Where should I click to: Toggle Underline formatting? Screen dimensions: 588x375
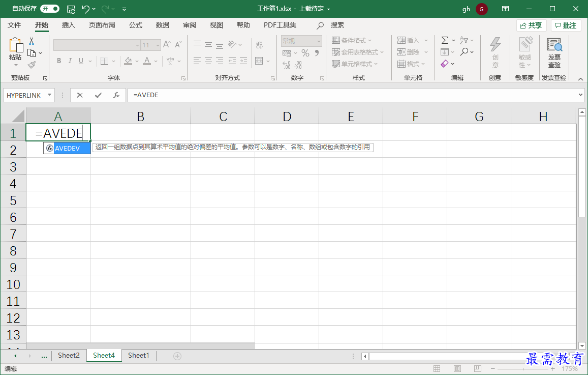(81, 61)
